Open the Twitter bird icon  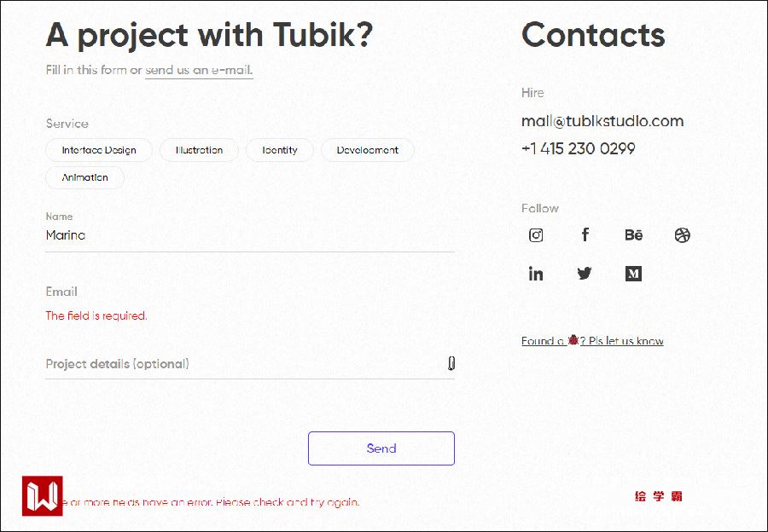click(x=585, y=274)
